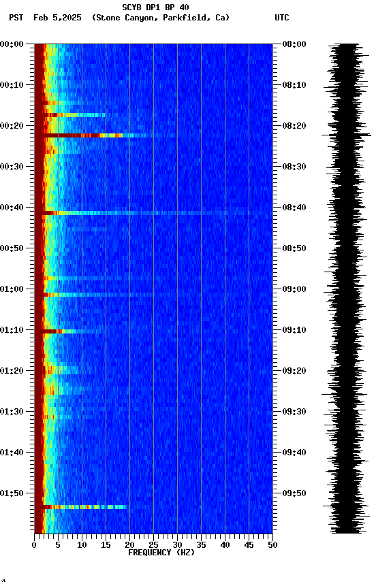Screen dimensions: 376x588
Task: Click the PST time label '01:30'
Action: pos(12,412)
